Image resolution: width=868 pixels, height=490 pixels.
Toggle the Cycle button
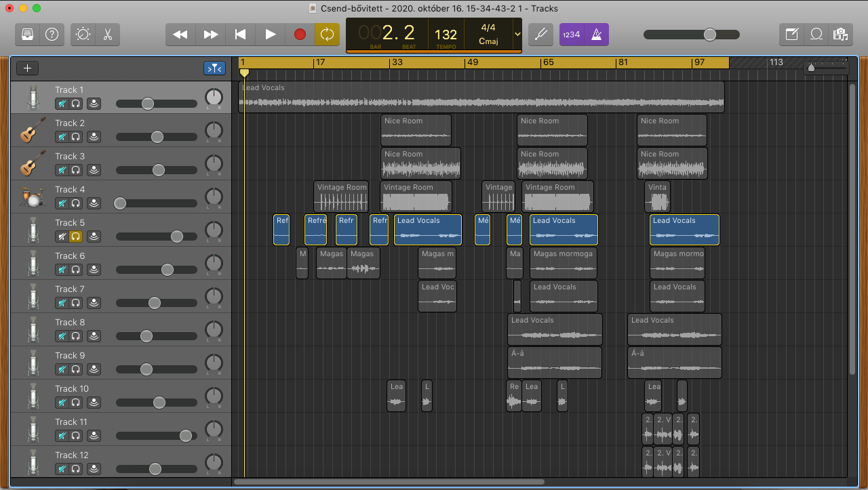coord(327,34)
